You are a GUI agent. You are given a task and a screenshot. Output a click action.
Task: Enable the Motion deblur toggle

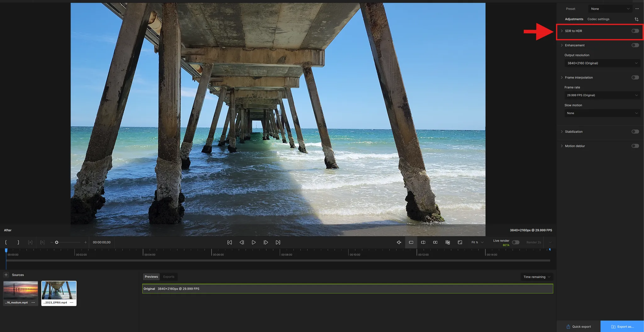(635, 146)
